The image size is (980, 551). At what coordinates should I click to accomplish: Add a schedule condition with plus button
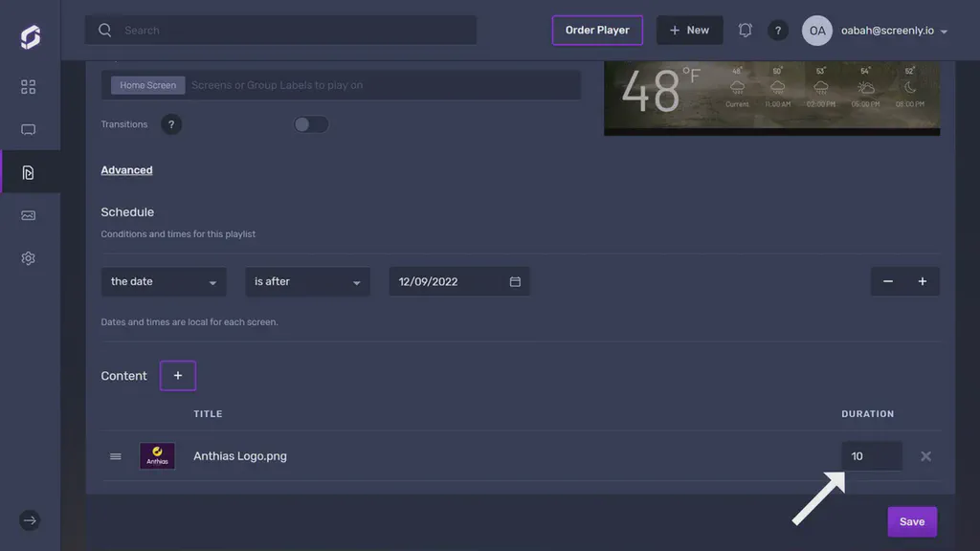tap(923, 282)
